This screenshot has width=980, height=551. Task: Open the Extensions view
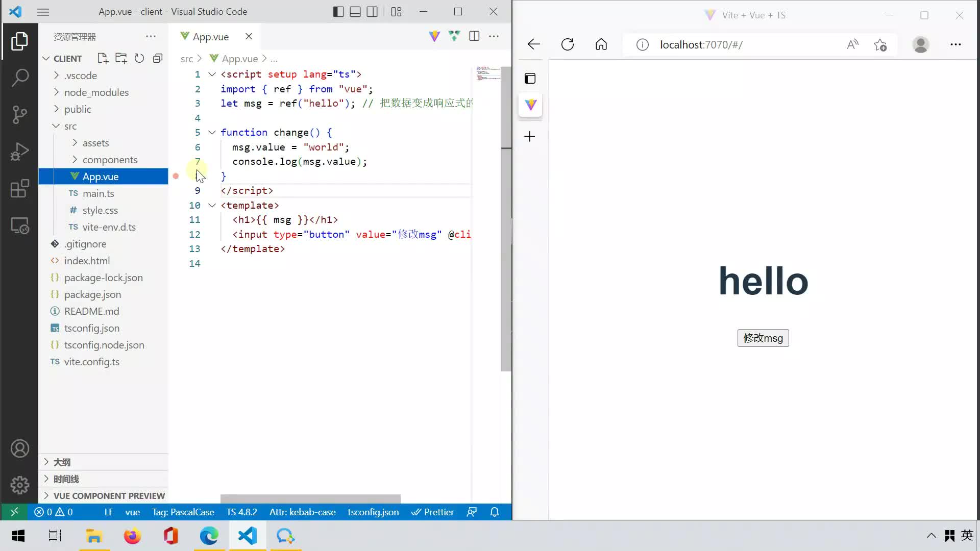click(19, 189)
